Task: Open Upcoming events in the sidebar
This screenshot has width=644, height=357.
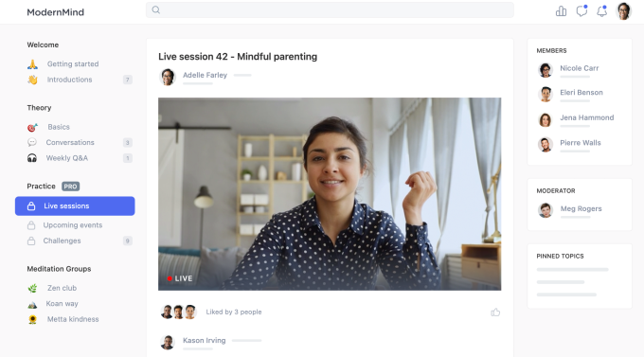Action: pyautogui.click(x=73, y=225)
